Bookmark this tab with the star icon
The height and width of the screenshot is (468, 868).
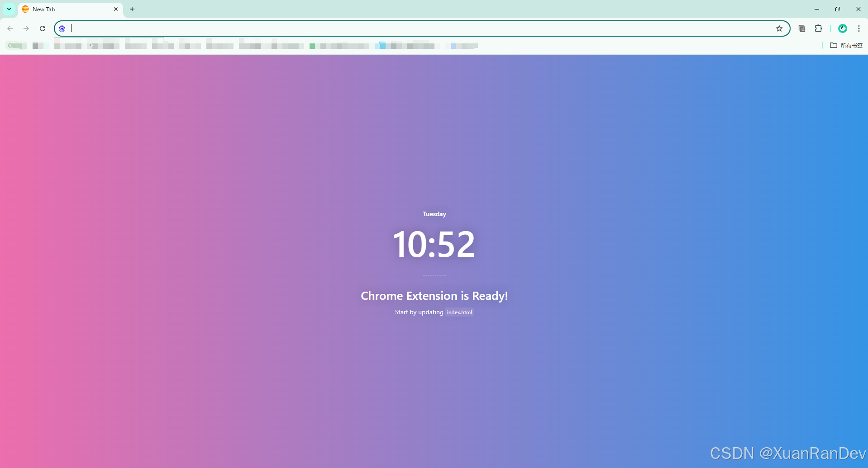coord(779,28)
